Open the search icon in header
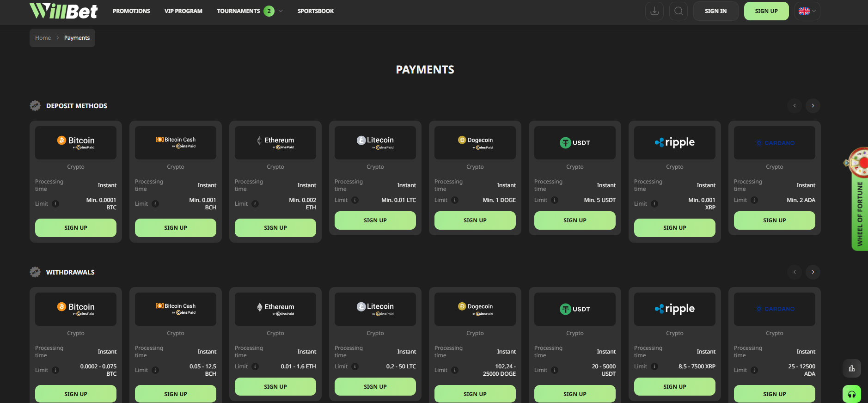 pyautogui.click(x=679, y=11)
